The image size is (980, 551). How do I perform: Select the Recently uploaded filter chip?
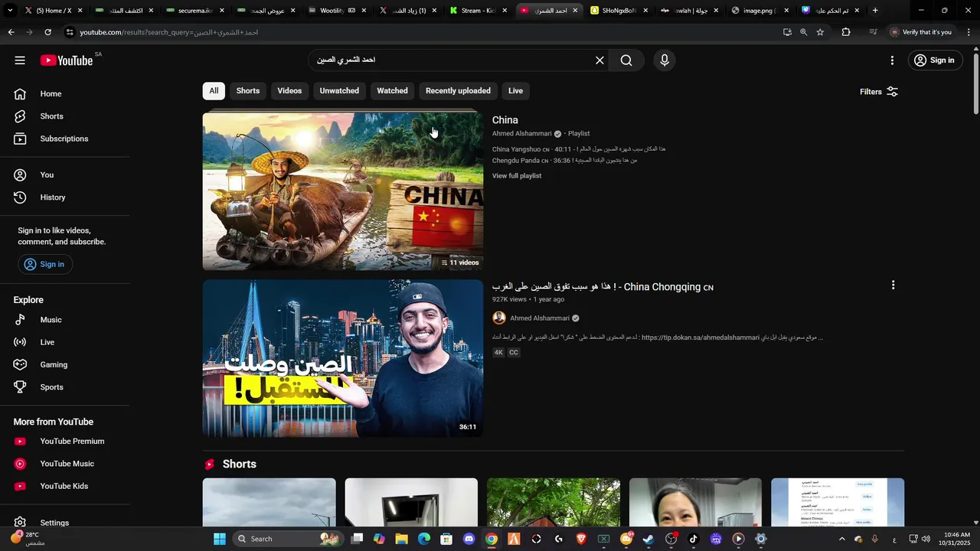point(458,91)
